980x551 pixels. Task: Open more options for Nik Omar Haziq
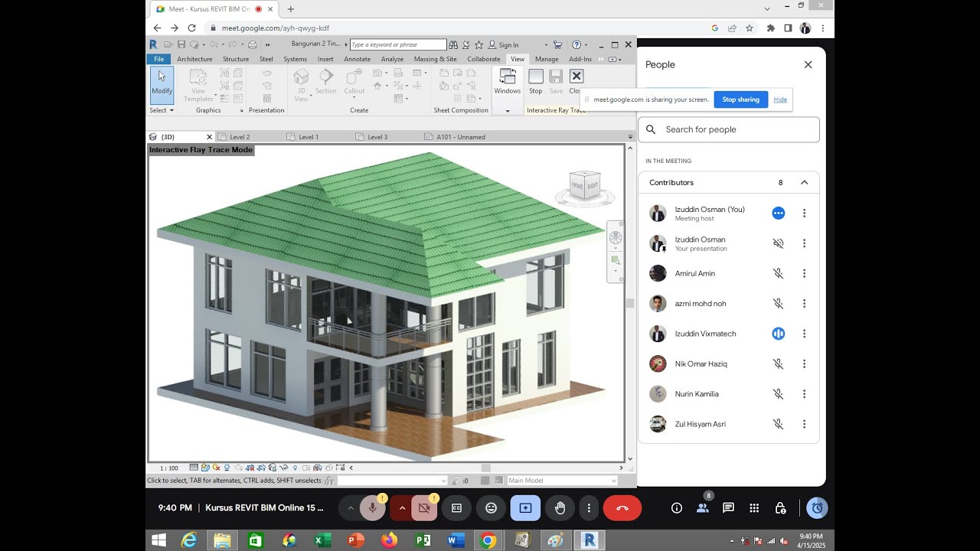pos(804,364)
